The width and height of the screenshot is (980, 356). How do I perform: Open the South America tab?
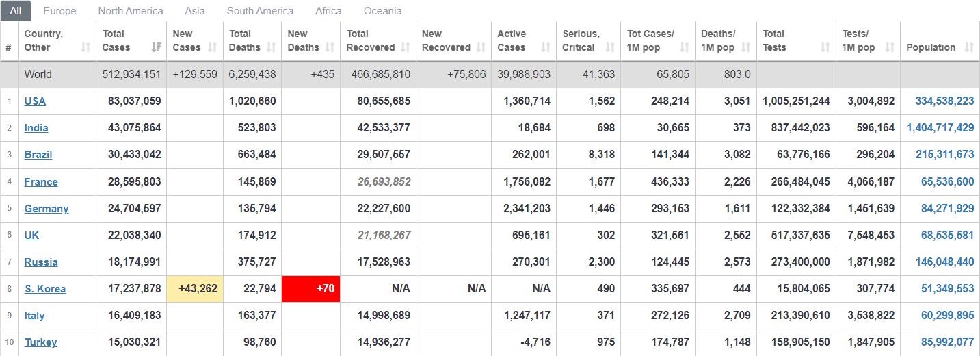pos(261,11)
